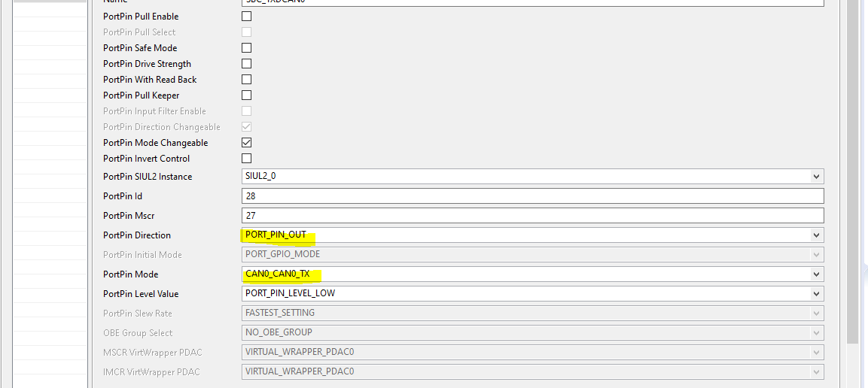
Task: Click the PortPin Mscr input field
Action: [x=531, y=216]
